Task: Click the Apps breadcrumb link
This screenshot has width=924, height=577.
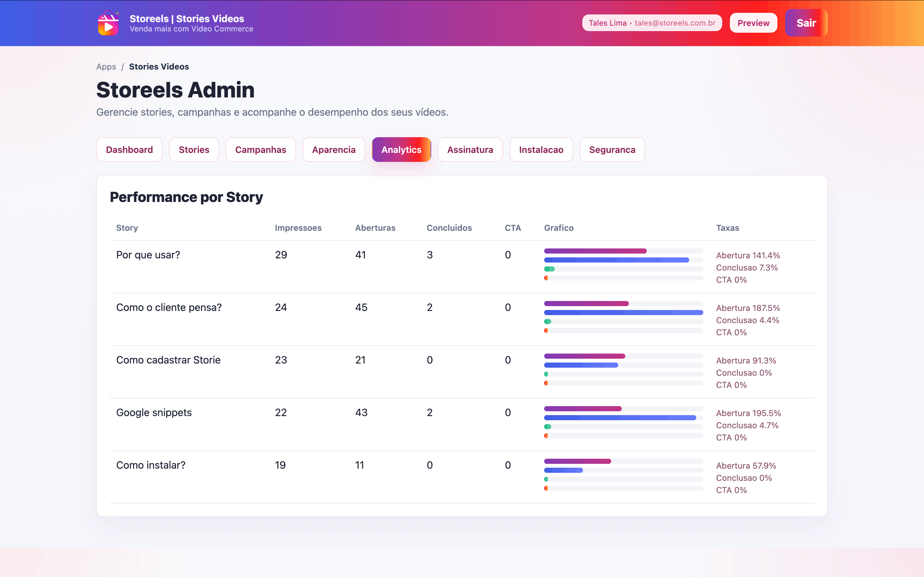Action: click(x=106, y=67)
